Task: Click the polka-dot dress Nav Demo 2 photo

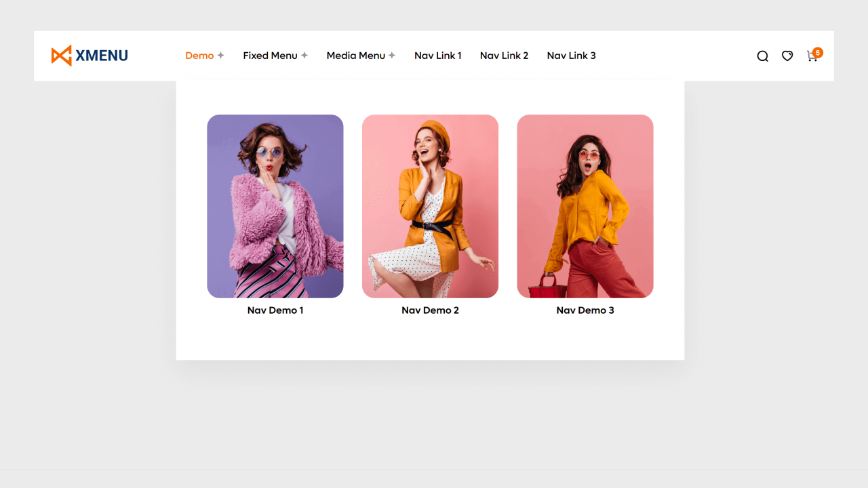Action: click(430, 206)
